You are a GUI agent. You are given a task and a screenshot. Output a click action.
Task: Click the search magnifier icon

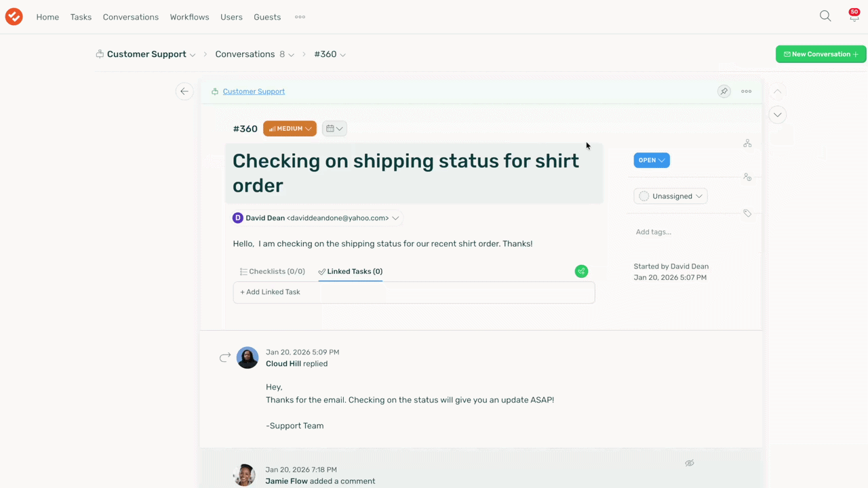(x=825, y=16)
